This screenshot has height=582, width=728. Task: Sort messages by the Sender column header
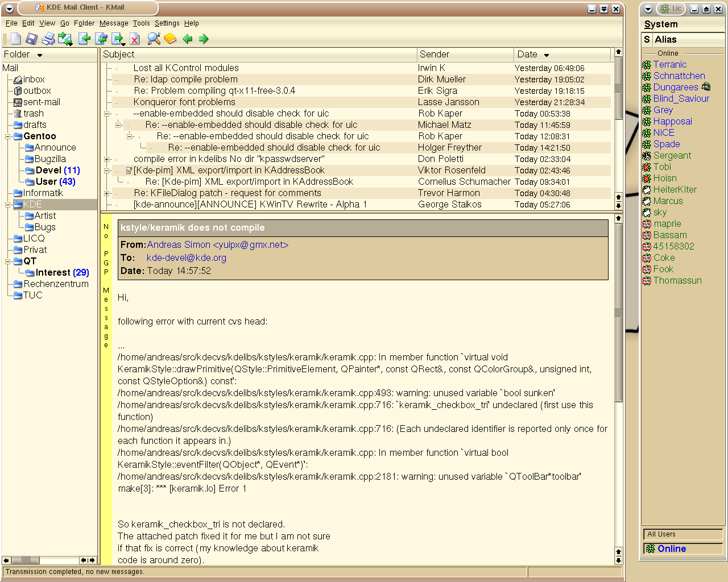click(x=465, y=55)
